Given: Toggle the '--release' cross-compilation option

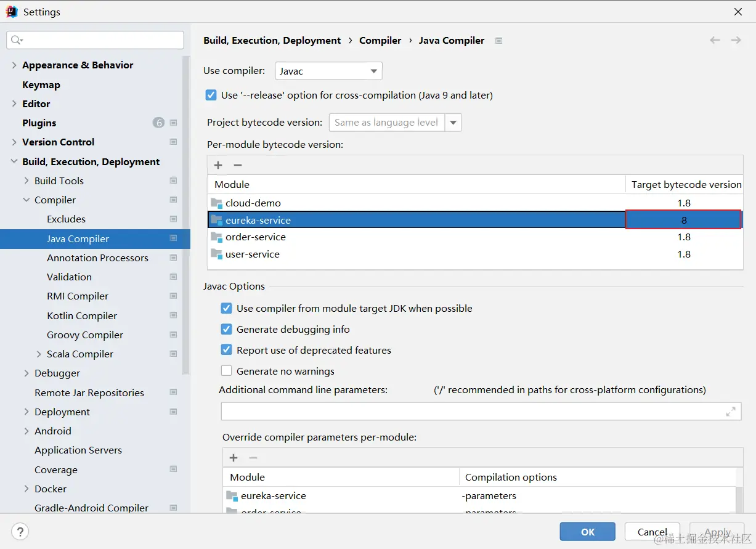Looking at the screenshot, I should 211,96.
